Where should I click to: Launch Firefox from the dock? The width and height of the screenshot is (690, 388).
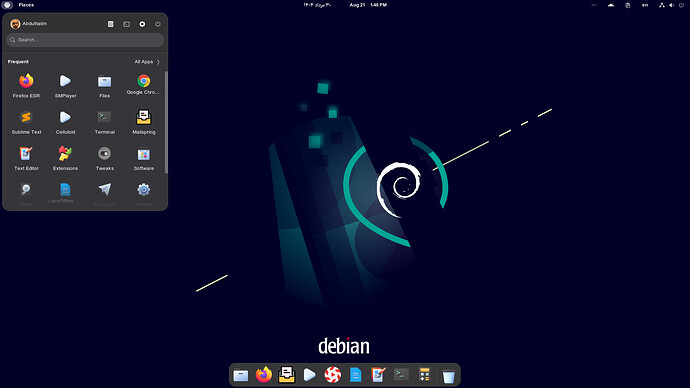click(x=264, y=375)
